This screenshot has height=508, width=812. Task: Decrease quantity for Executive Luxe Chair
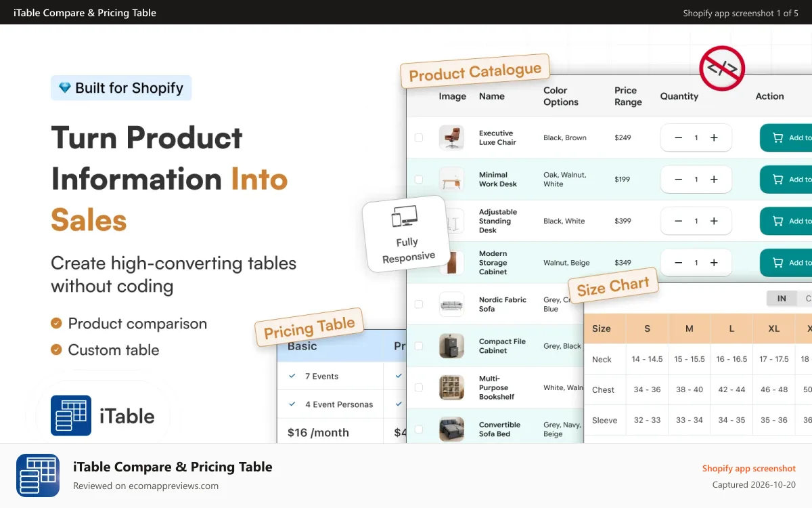tap(678, 137)
